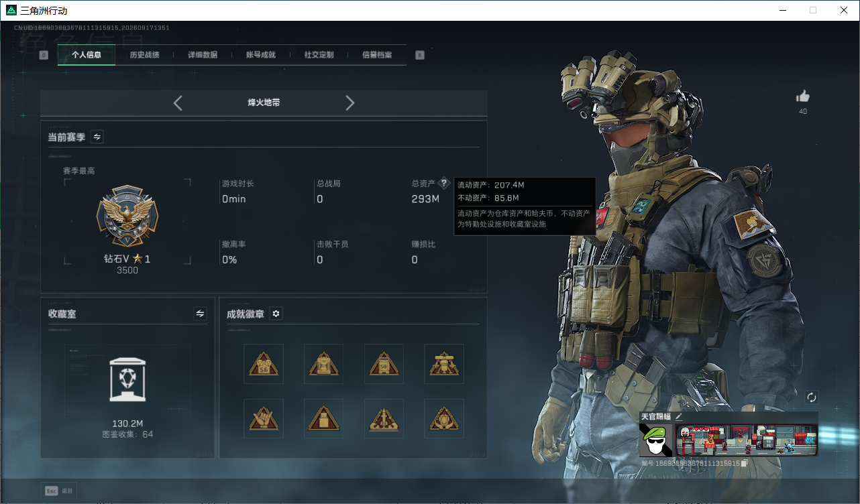Open the 个人信息 tab
Image resolution: width=860 pixels, height=504 pixels.
click(x=87, y=55)
